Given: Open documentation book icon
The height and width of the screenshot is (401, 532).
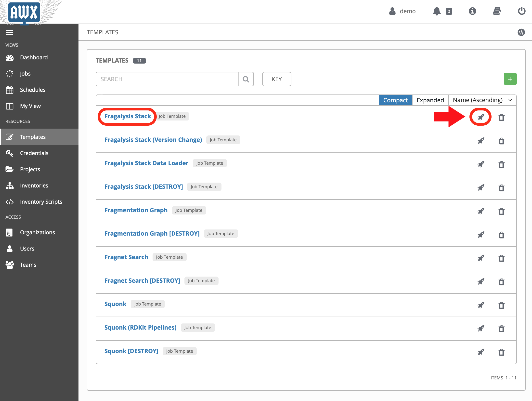Looking at the screenshot, I should click(497, 11).
